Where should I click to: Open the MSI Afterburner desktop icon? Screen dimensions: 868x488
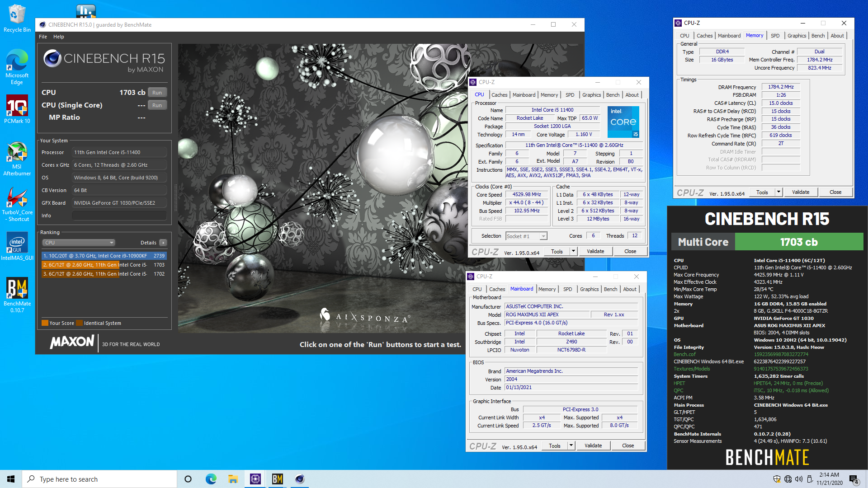coord(17,159)
